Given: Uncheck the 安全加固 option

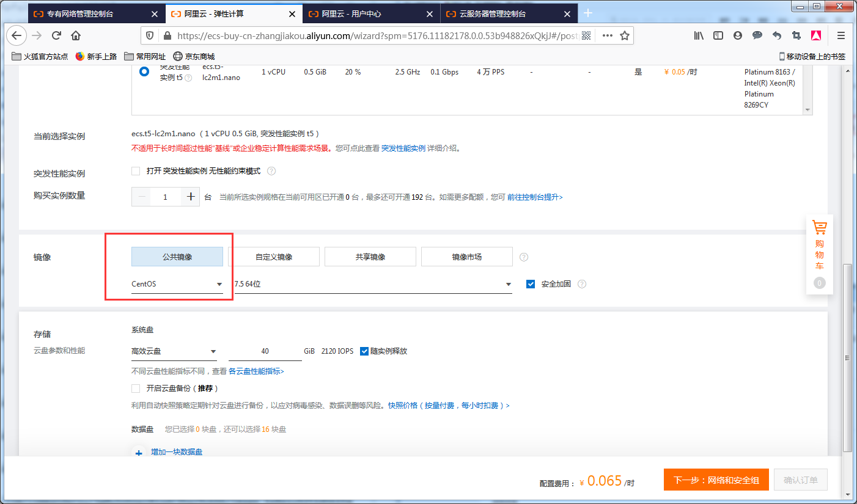Looking at the screenshot, I should pyautogui.click(x=531, y=283).
